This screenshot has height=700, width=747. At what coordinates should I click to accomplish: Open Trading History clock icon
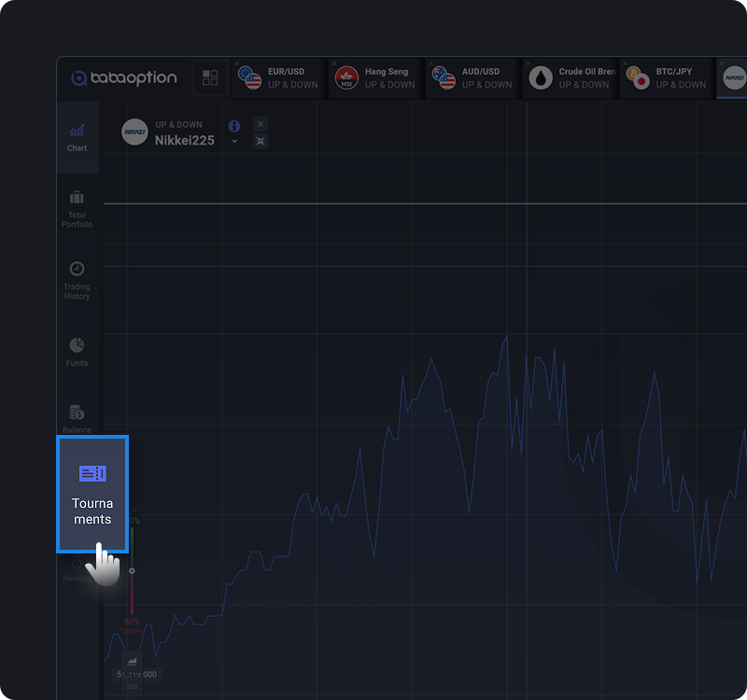pos(77,269)
